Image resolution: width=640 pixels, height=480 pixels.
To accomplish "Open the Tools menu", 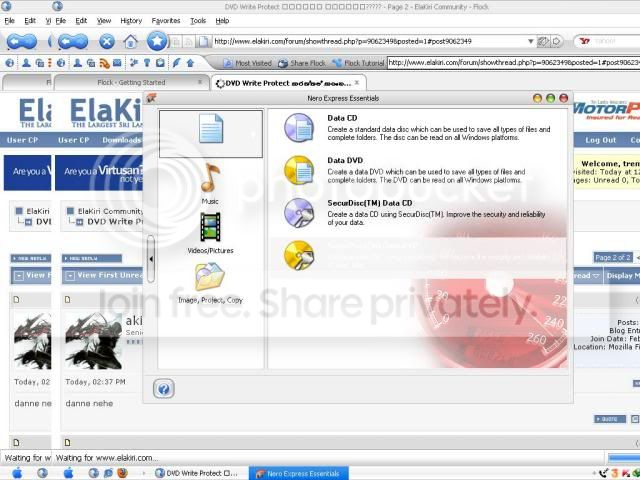I will pyautogui.click(x=198, y=20).
